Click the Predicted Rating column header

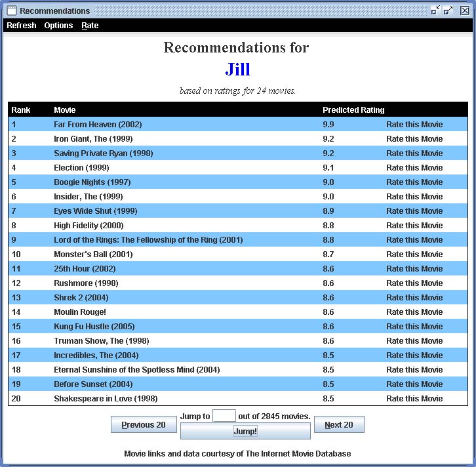click(x=353, y=110)
